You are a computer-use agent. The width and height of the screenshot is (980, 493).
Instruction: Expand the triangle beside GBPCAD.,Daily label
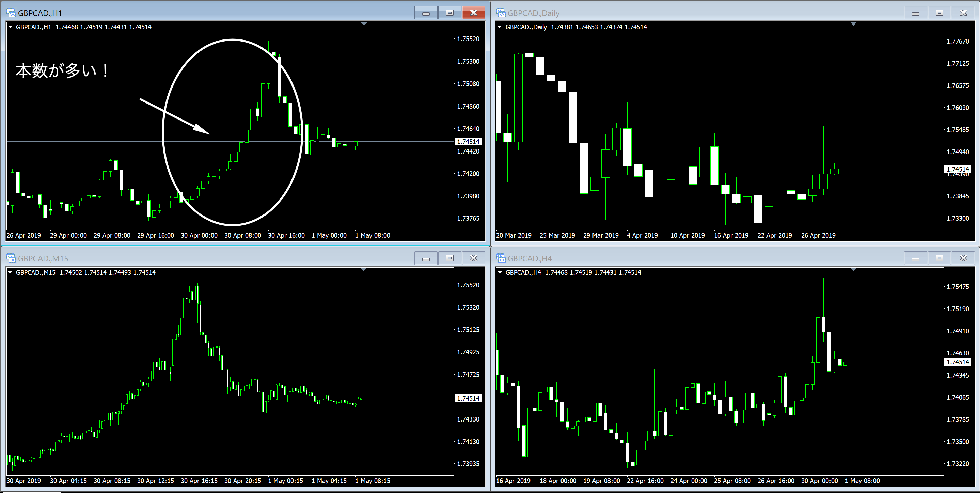[500, 27]
